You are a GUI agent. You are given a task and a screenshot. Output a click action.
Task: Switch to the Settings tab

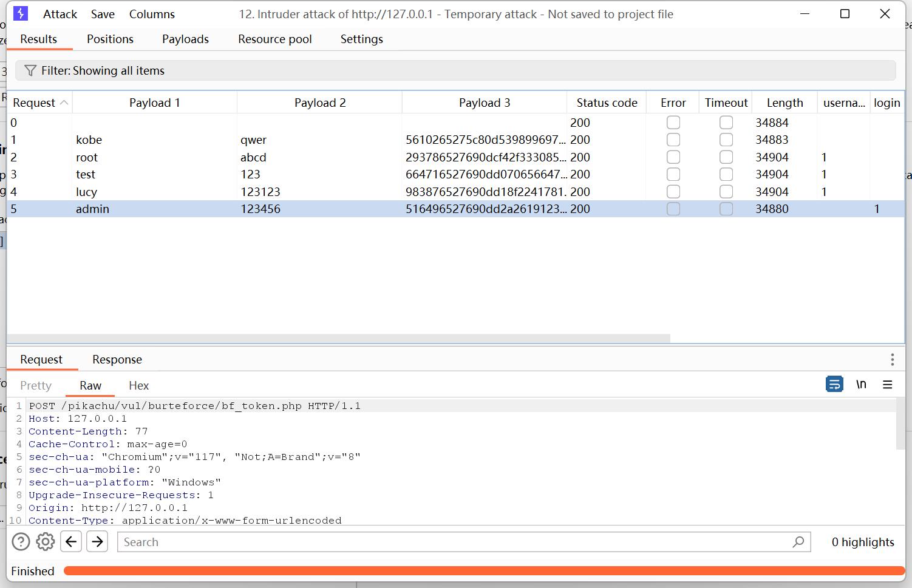point(362,39)
